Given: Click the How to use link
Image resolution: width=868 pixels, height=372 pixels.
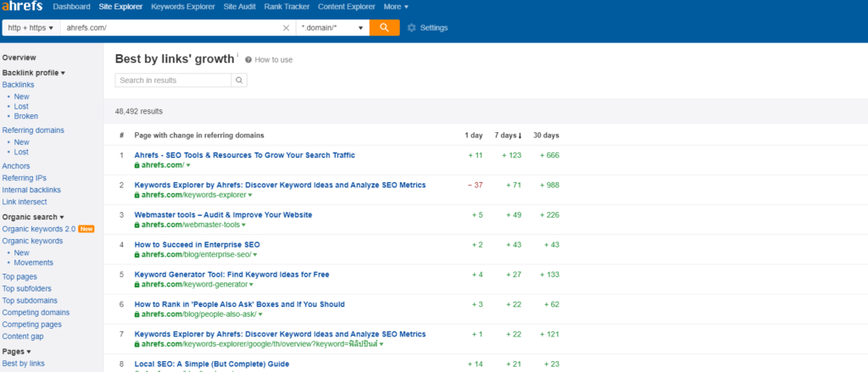Looking at the screenshot, I should [x=274, y=60].
